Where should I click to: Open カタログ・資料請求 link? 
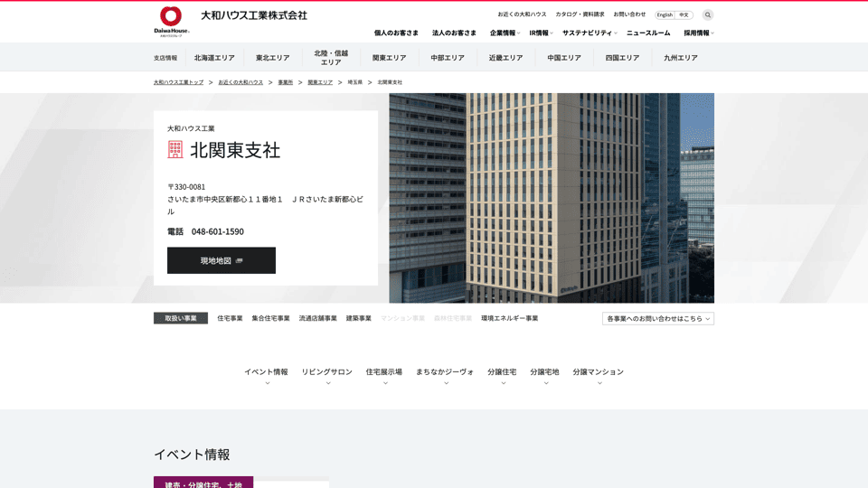click(x=580, y=14)
